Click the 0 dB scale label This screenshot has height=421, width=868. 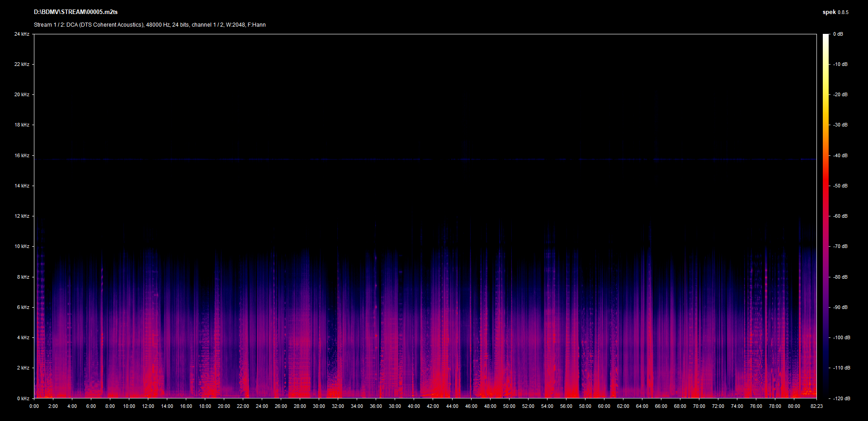tap(838, 34)
